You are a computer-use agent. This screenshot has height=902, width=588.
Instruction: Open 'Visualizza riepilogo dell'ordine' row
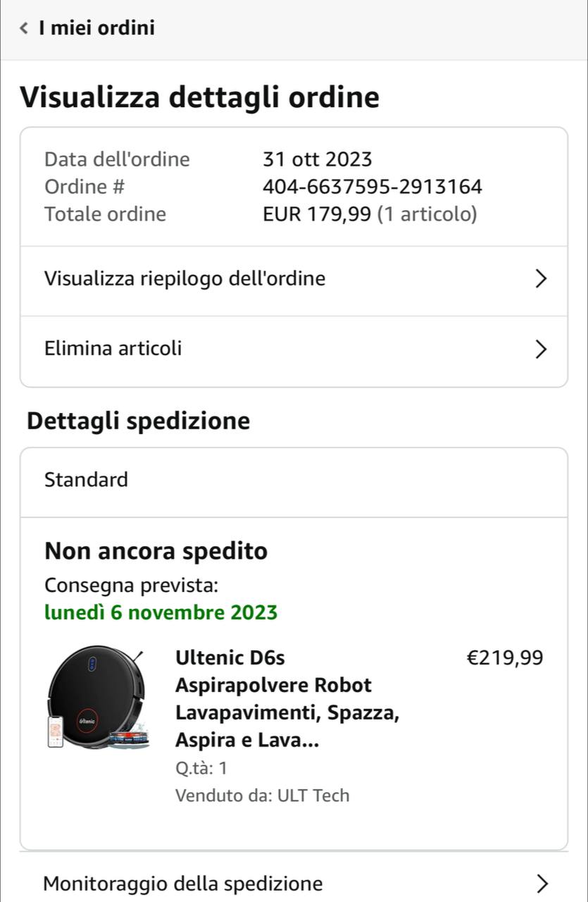184,279
